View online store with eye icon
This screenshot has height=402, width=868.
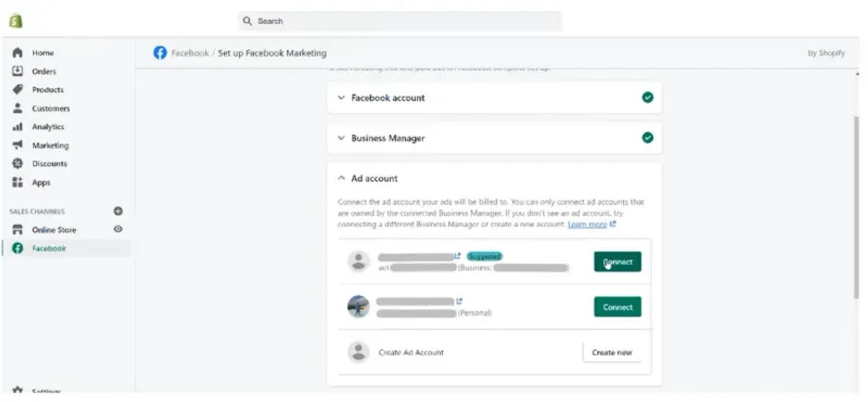point(118,229)
